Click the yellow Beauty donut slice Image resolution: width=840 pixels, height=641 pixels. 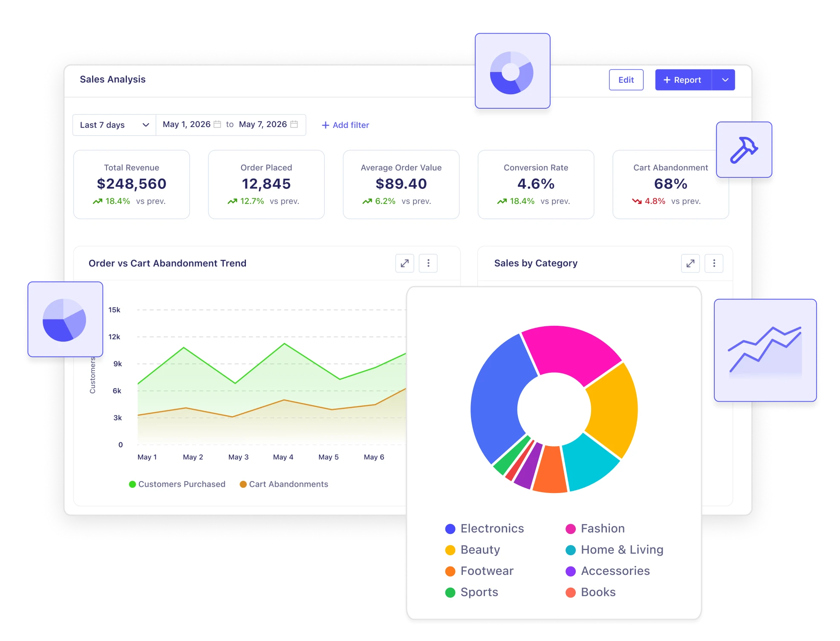point(614,409)
